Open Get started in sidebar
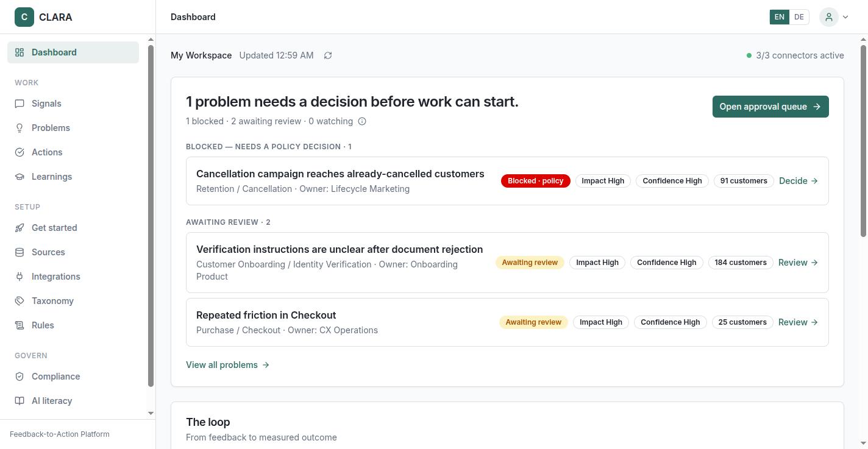This screenshot has height=449, width=868. pyautogui.click(x=73, y=228)
